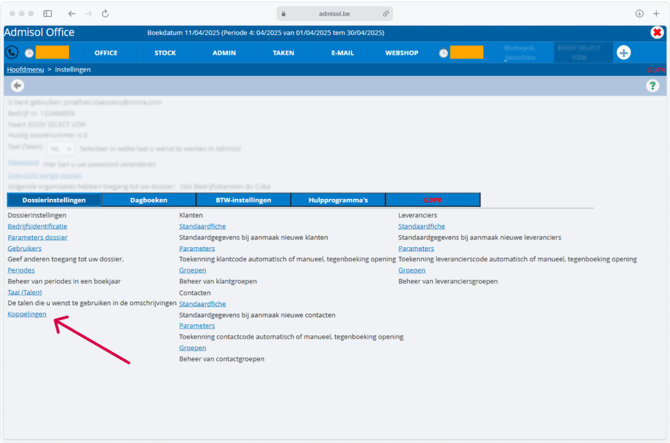Screen dimensions: 670x443
Task: Click the admisol.be address field
Action: [335, 14]
